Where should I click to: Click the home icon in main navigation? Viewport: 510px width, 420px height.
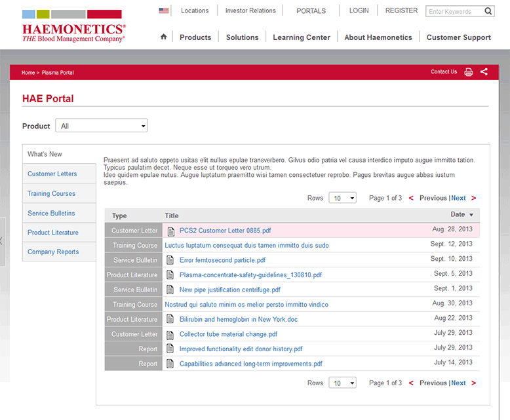164,37
